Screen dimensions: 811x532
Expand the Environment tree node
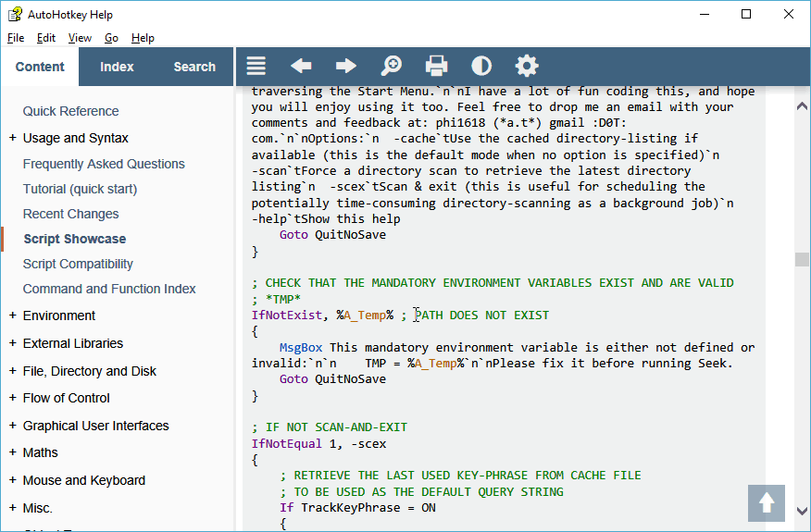click(x=13, y=315)
